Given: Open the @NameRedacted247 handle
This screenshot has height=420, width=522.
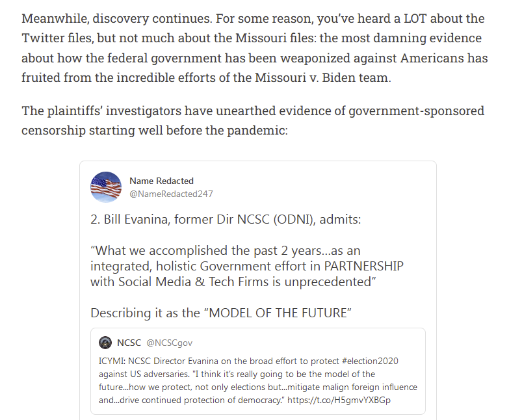Looking at the screenshot, I should pos(171,194).
